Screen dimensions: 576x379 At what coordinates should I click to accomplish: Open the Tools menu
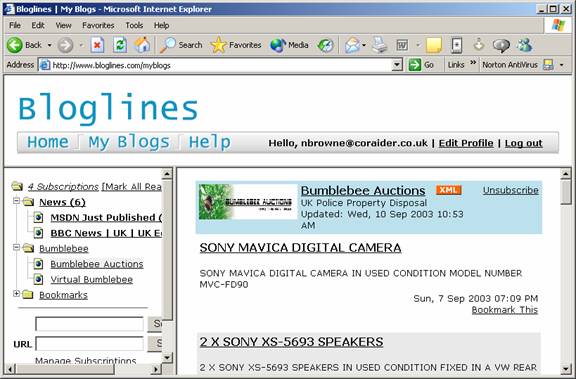tap(134, 25)
